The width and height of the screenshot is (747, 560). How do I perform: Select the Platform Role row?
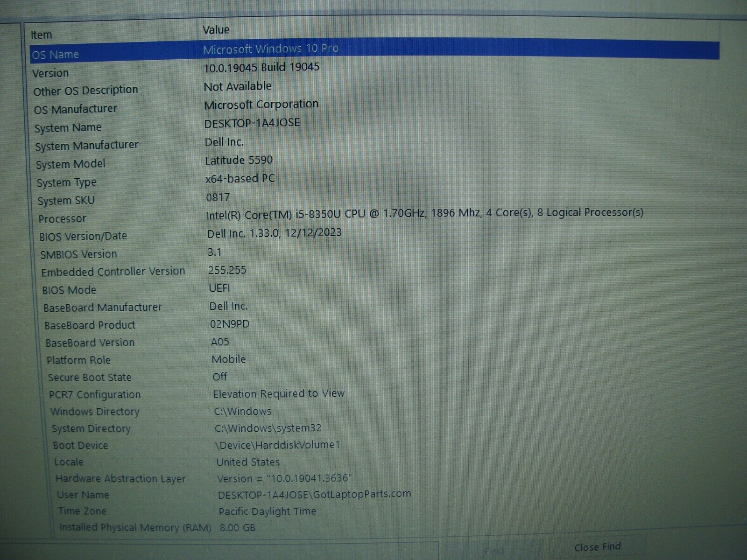point(78,360)
